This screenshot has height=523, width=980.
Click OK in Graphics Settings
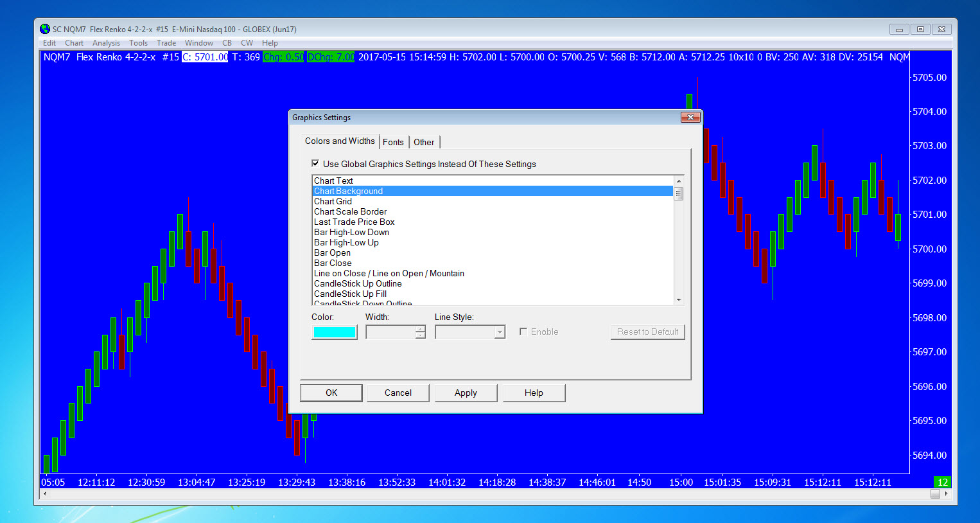tap(331, 393)
